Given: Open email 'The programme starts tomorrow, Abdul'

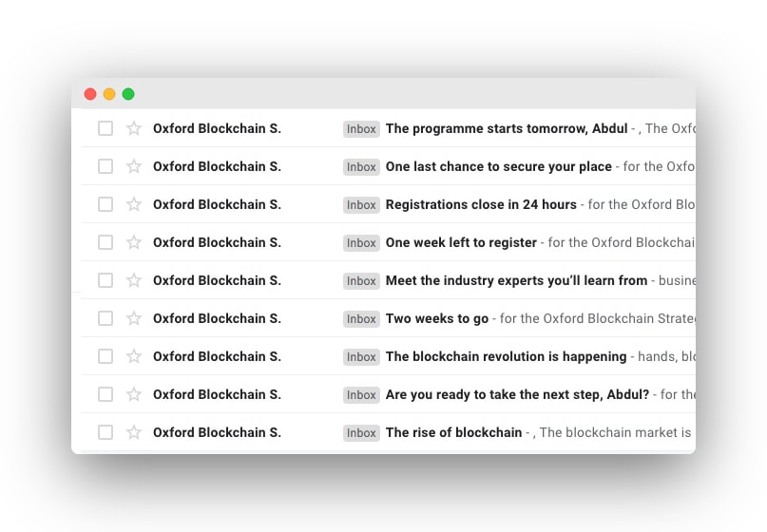Looking at the screenshot, I should 507,128.
